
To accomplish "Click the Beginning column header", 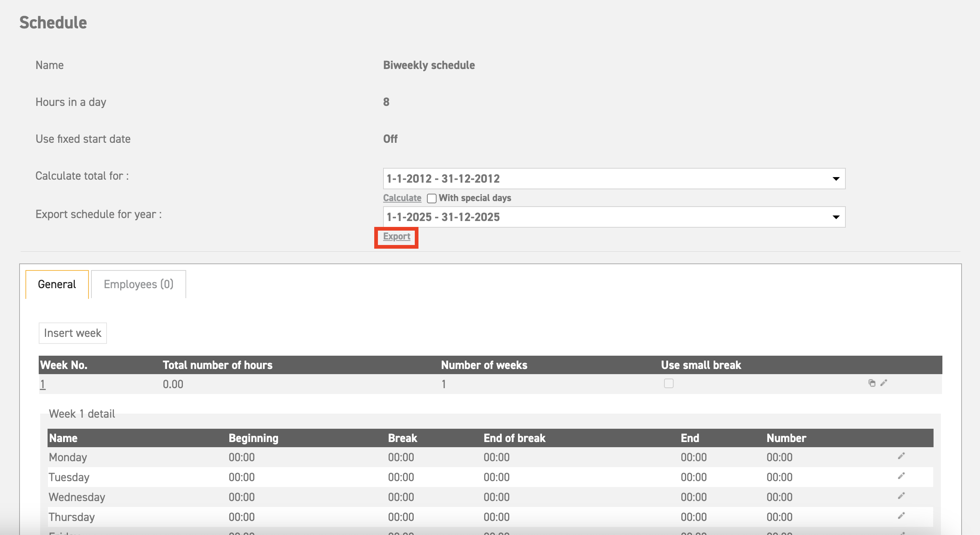I will pos(253,438).
